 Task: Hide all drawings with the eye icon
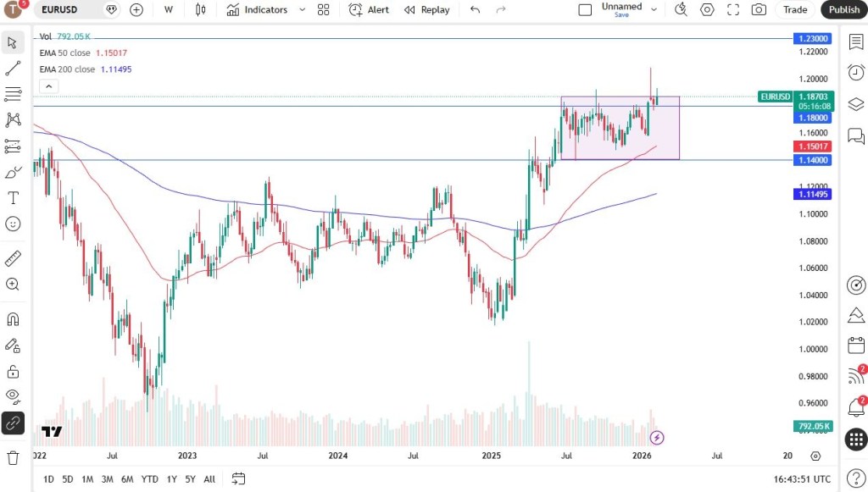(13, 395)
